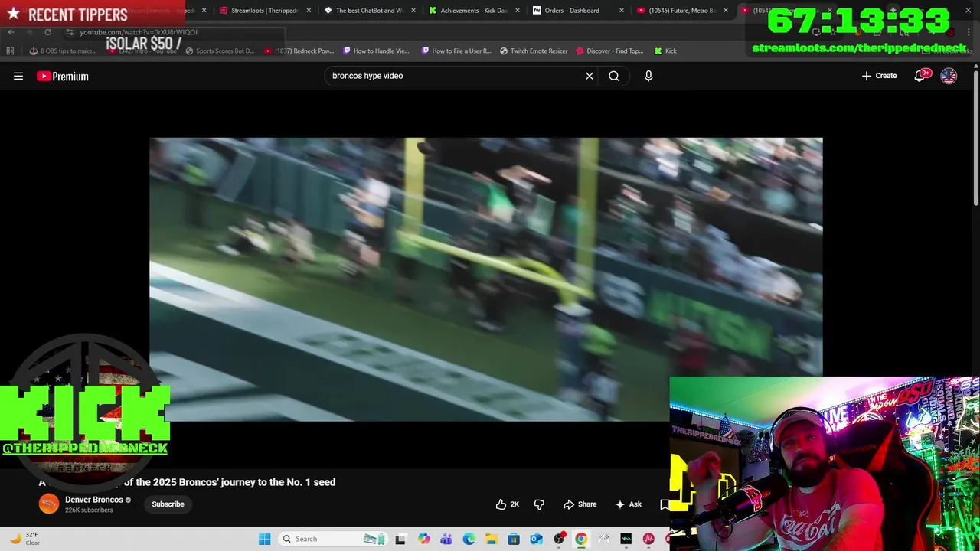Open Microsoft Edge from the taskbar
The height and width of the screenshot is (551, 980).
(x=469, y=539)
